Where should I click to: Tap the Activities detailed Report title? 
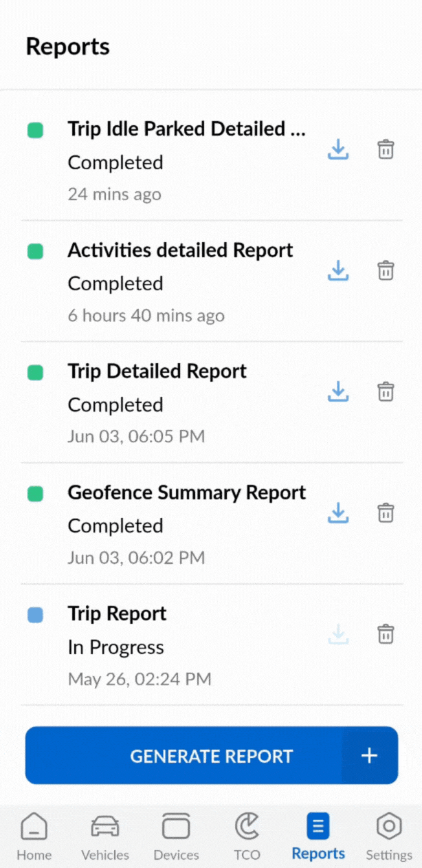click(x=180, y=250)
